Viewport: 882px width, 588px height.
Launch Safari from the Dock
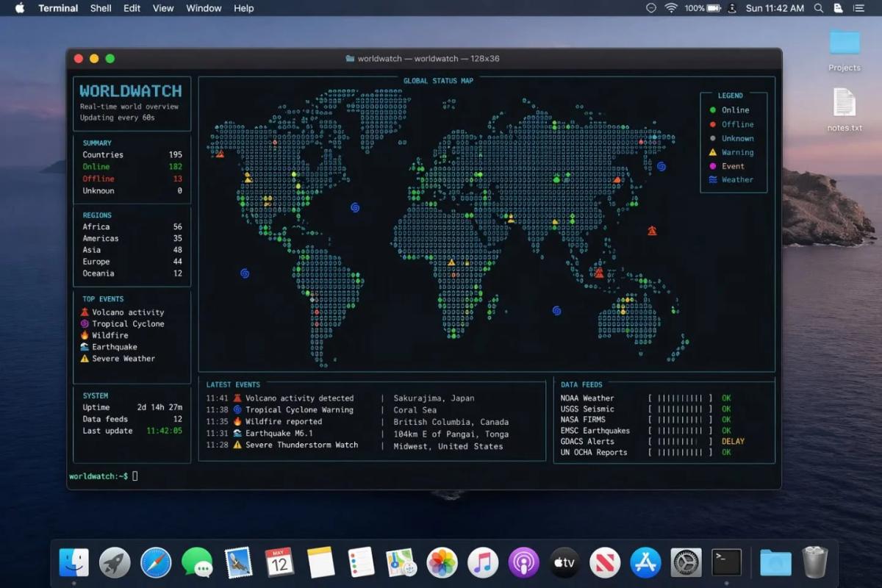coord(156,563)
